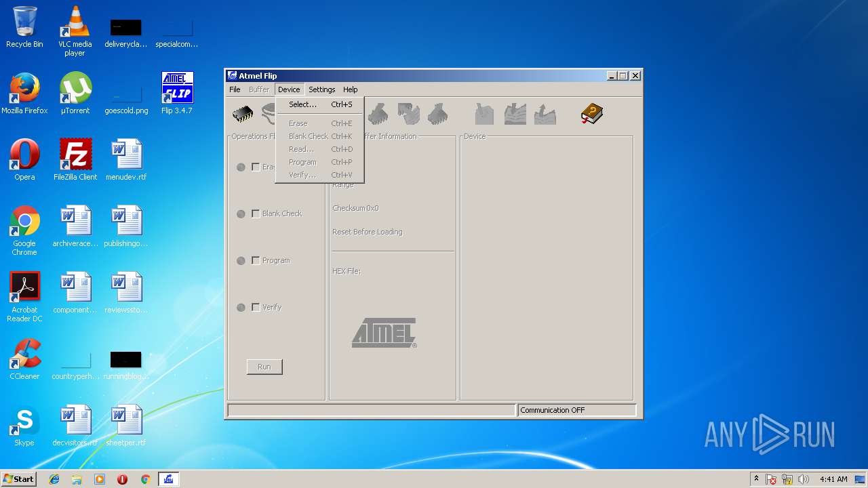Open the File menu
Viewport: 868px width, 488px height.
[235, 89]
